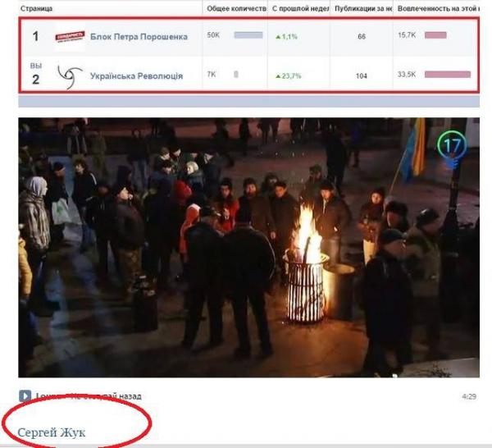Image resolution: width=492 pixels, height=448 pixels.
Task: Open the Сергей Жук profile link
Action: [51, 432]
